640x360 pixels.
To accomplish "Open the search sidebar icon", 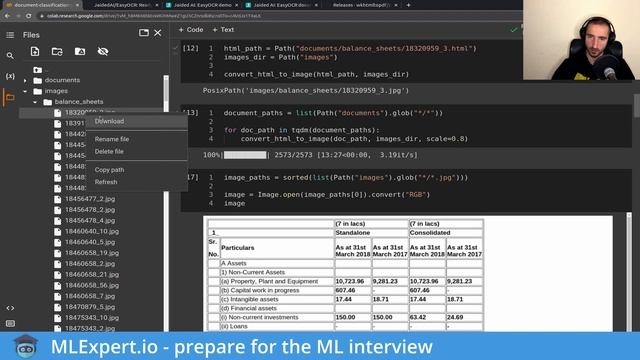I will (10, 56).
